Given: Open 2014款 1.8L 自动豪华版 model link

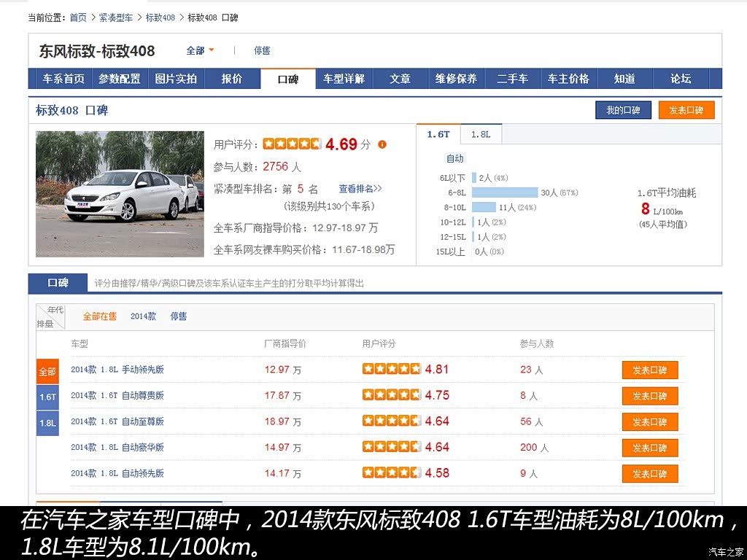Looking at the screenshot, I should pyautogui.click(x=117, y=447).
